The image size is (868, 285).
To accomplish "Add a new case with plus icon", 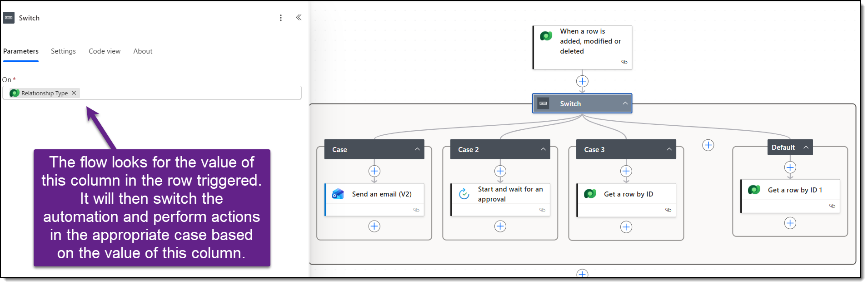I will point(708,145).
